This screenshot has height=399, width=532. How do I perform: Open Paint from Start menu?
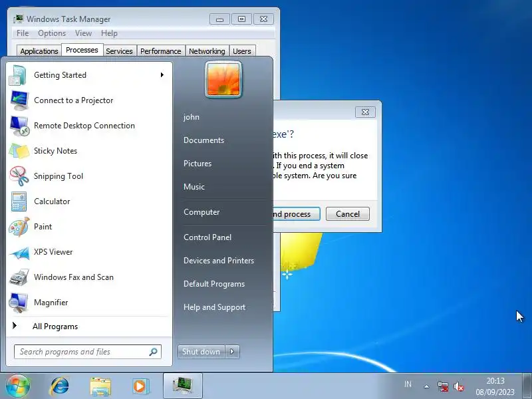coord(88,227)
